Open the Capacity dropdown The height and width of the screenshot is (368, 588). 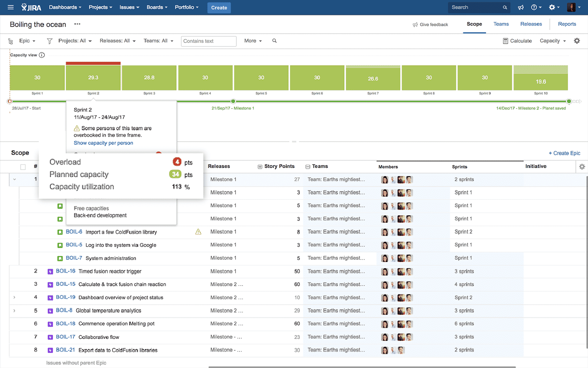pyautogui.click(x=552, y=41)
